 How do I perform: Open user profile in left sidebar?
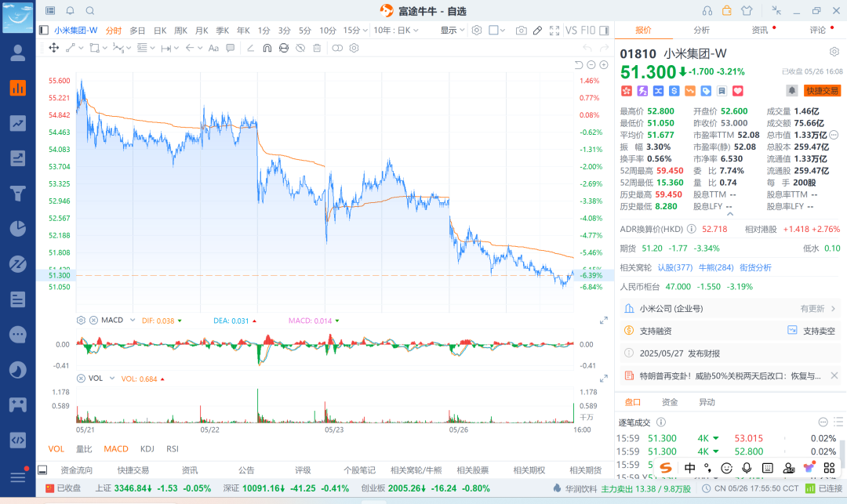[x=18, y=53]
